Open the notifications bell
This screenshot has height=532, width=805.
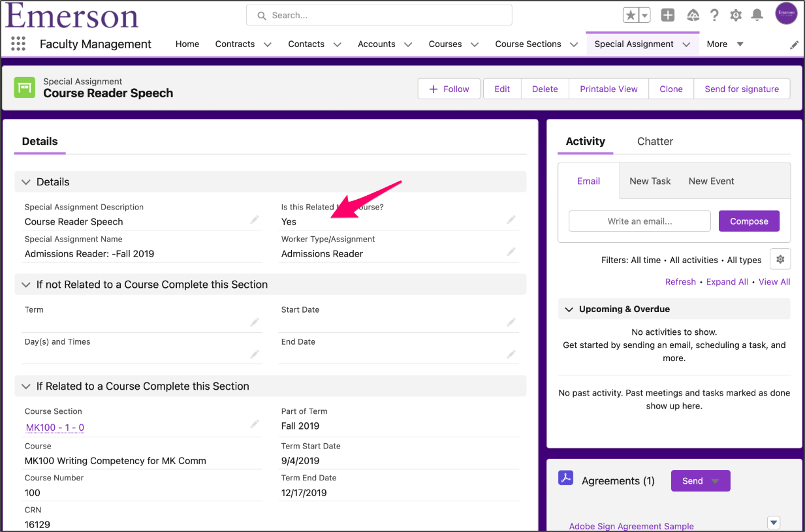click(757, 15)
